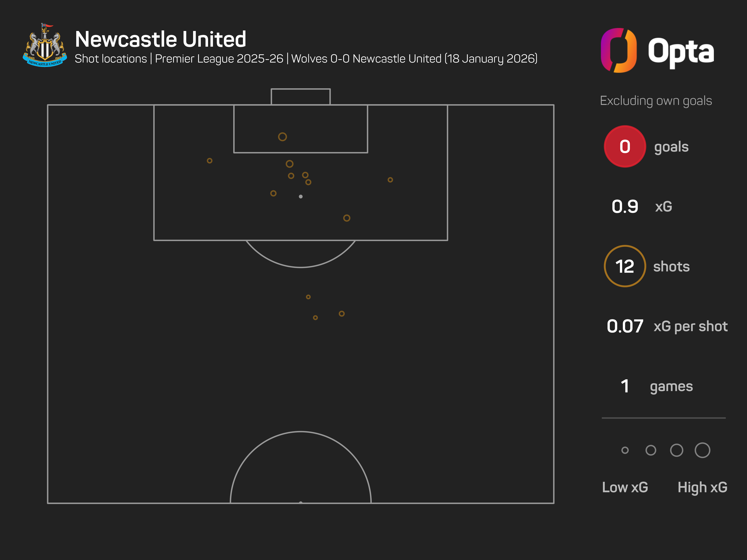Click the red 0 goals circle

coord(625,147)
